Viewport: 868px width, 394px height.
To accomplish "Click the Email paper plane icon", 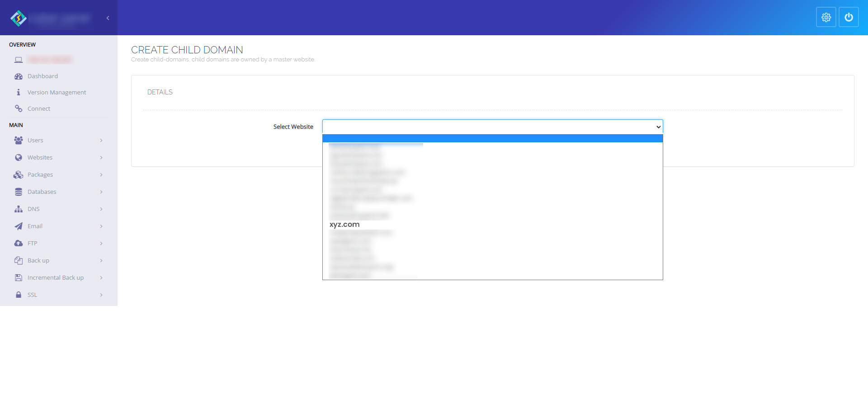I will (x=19, y=226).
